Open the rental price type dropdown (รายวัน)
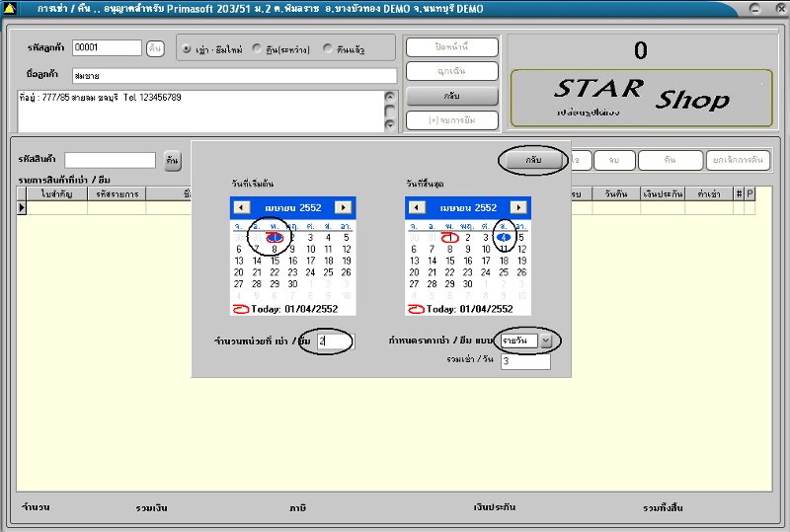The width and height of the screenshot is (790, 532). pyautogui.click(x=546, y=341)
